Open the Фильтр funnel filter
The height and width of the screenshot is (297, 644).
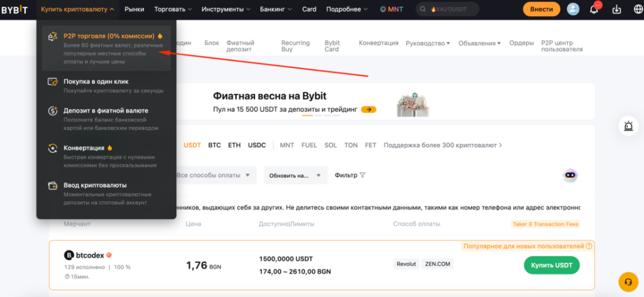click(350, 176)
